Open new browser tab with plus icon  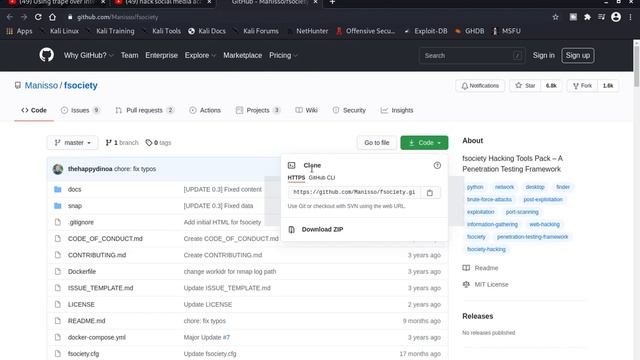(x=332, y=2)
